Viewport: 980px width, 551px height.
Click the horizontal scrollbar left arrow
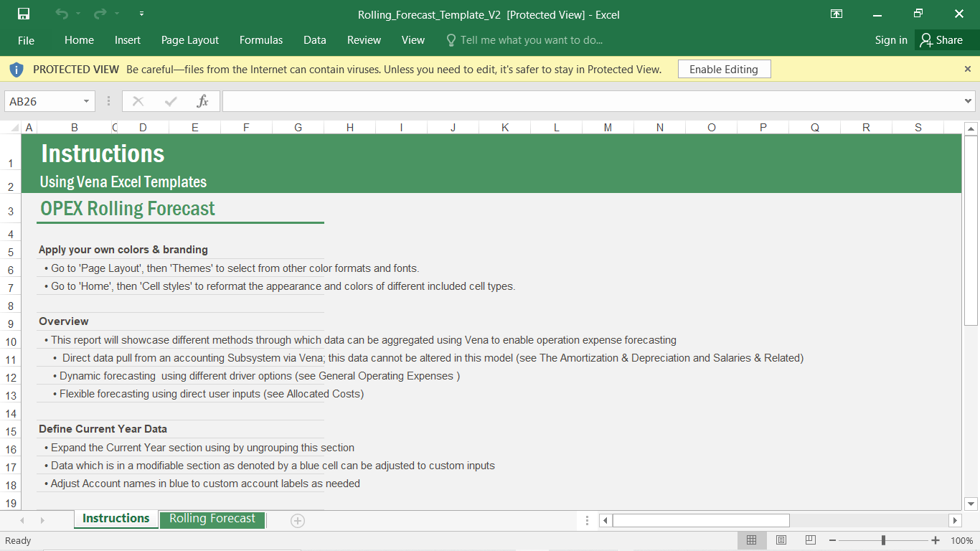click(606, 520)
